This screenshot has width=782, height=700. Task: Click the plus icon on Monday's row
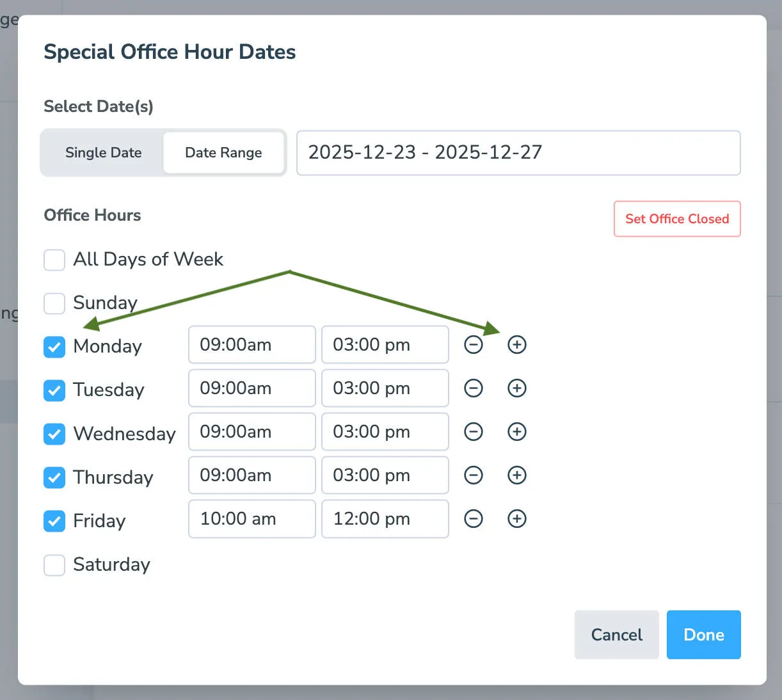pyautogui.click(x=516, y=344)
